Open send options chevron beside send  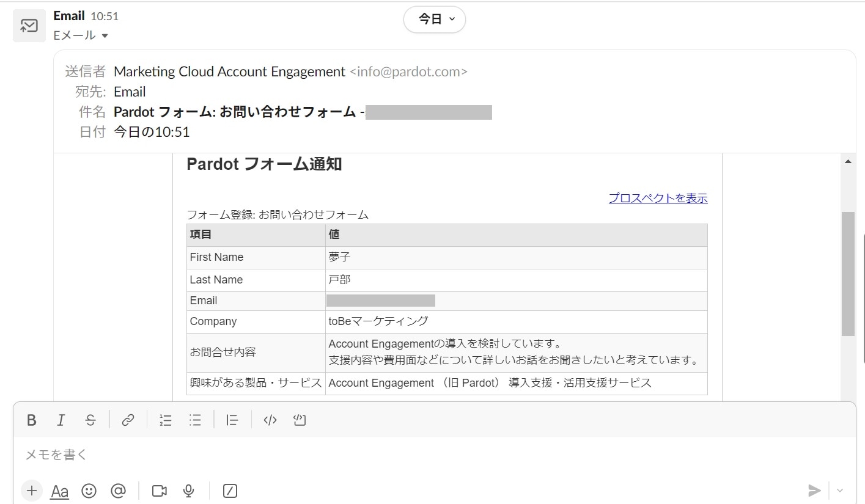point(840,491)
